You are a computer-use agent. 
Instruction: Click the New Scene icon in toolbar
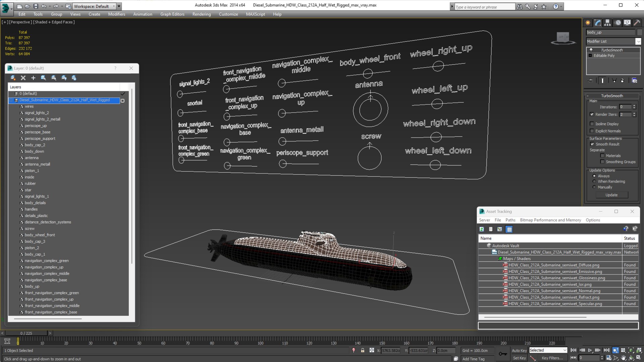[x=19, y=6]
